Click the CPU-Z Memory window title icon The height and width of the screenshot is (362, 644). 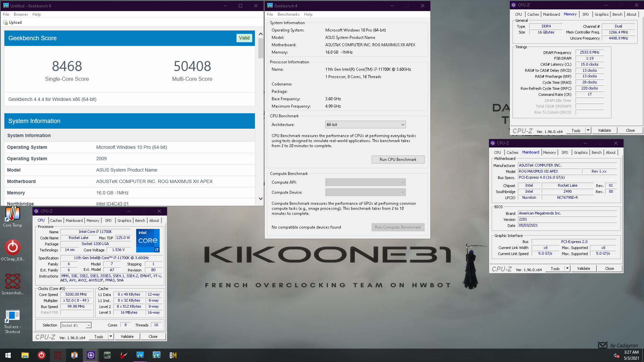pos(513,5)
